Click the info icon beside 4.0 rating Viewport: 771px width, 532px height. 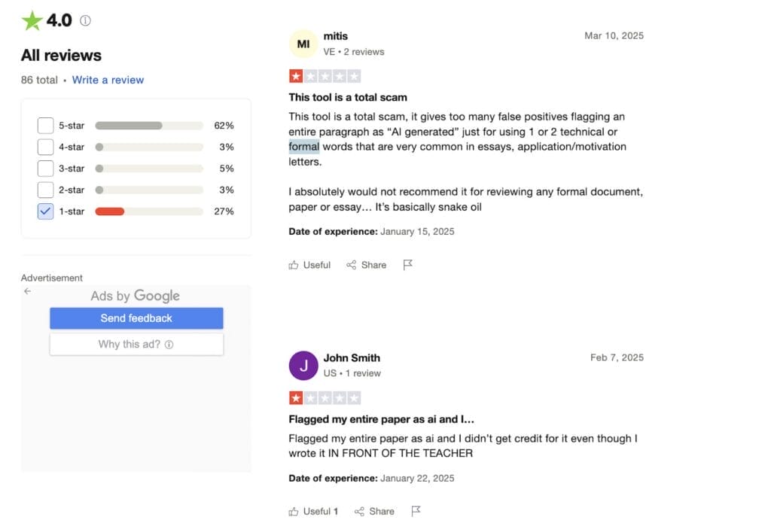[x=85, y=21]
